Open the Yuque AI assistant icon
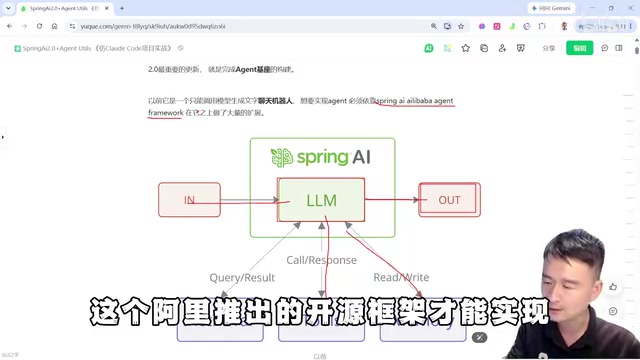The width and height of the screenshot is (640, 360). point(429,48)
